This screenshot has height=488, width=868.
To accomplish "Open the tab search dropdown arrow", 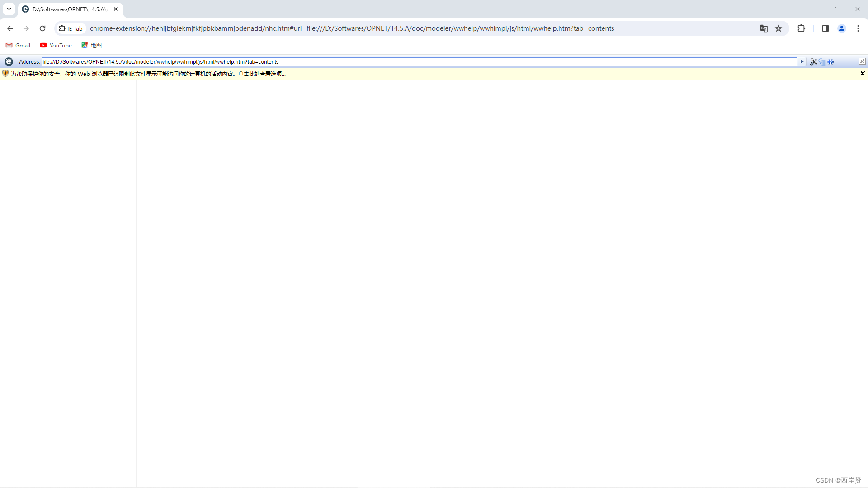I will [x=9, y=9].
